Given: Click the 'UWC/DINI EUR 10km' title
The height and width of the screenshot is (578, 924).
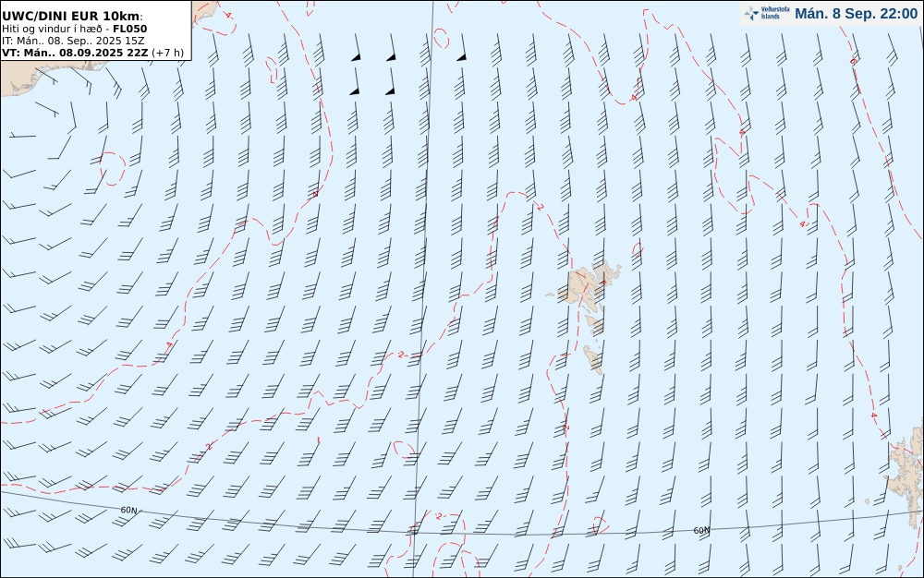Looking at the screenshot, I should click(71, 16).
